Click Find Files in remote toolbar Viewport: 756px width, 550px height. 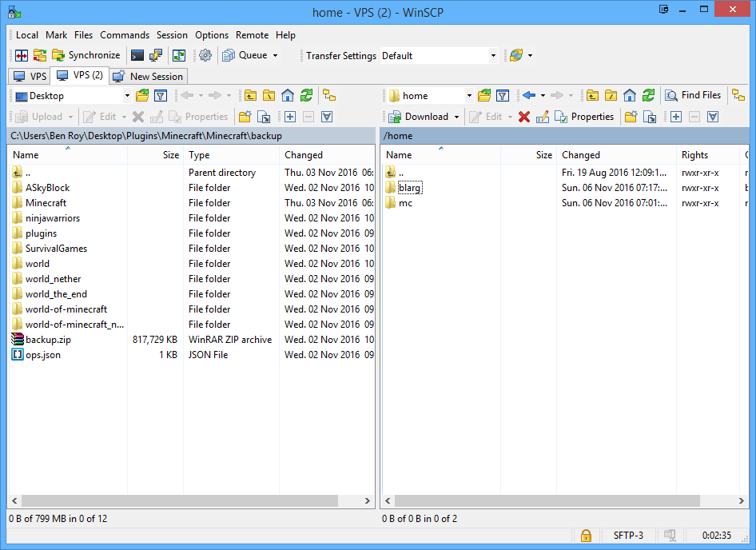[693, 95]
